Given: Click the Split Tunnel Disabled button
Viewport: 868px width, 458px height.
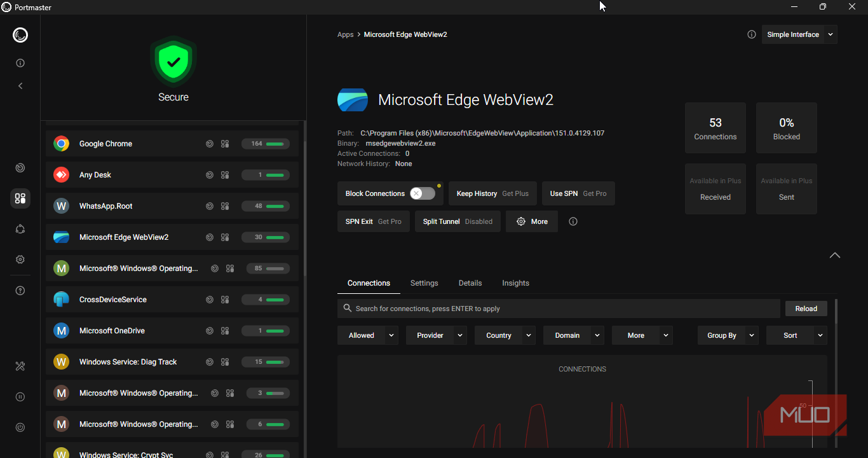Looking at the screenshot, I should [x=458, y=221].
